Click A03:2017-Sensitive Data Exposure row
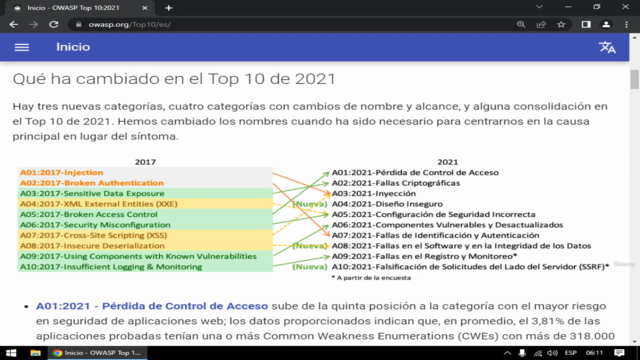The height and width of the screenshot is (360, 640). (x=145, y=193)
